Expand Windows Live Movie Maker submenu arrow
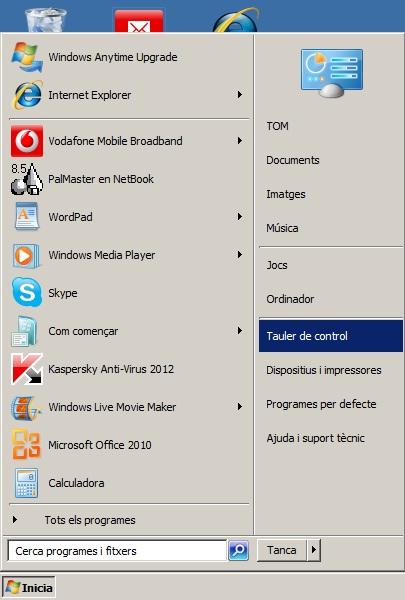 coord(240,406)
